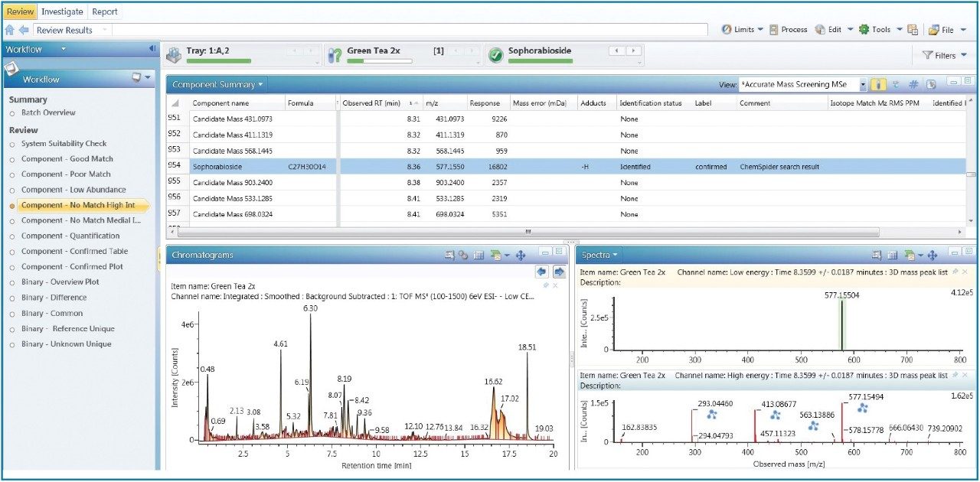Click the pan arrows icon in Chromatograms

(521, 255)
